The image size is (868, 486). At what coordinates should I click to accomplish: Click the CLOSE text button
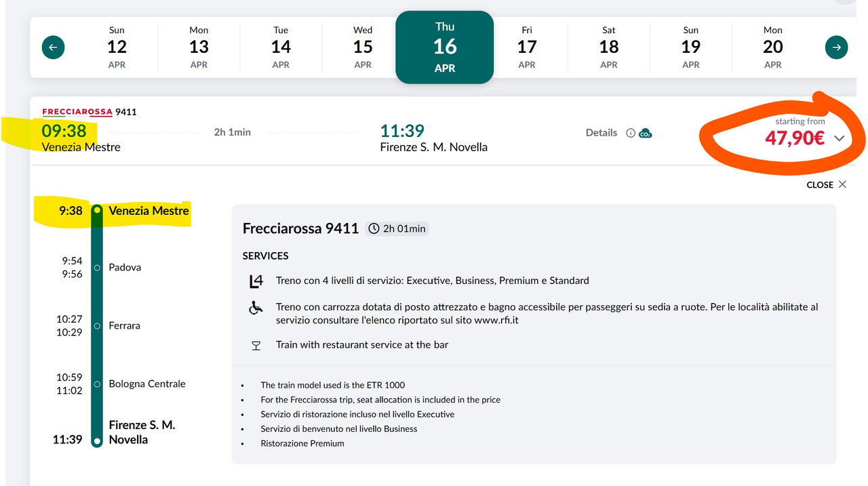coord(819,185)
